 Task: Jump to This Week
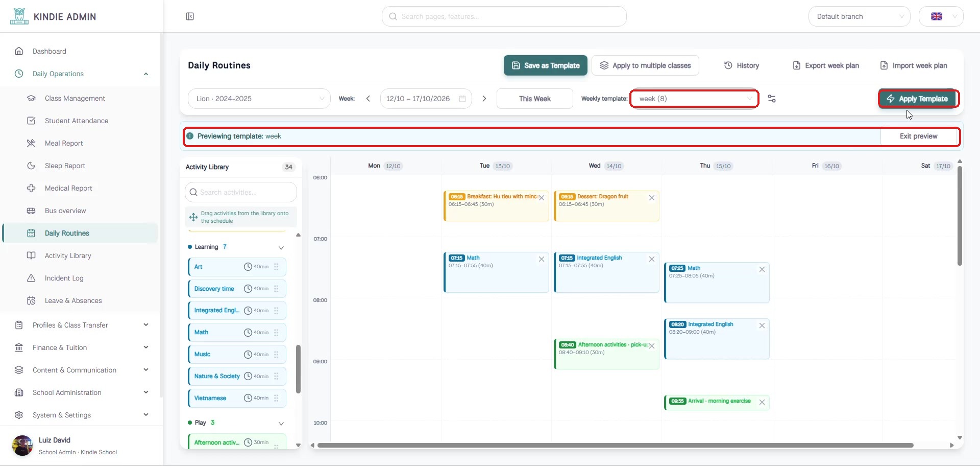point(535,99)
